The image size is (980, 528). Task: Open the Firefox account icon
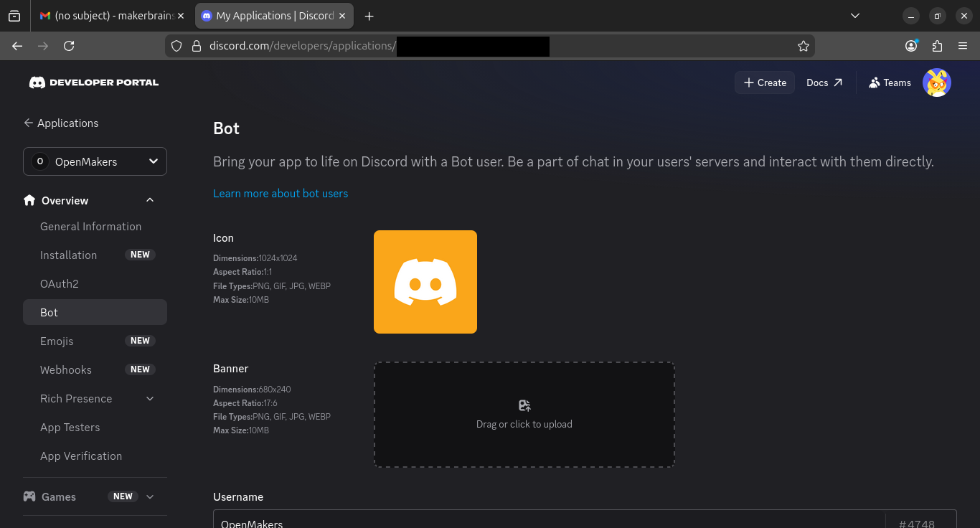pos(910,45)
